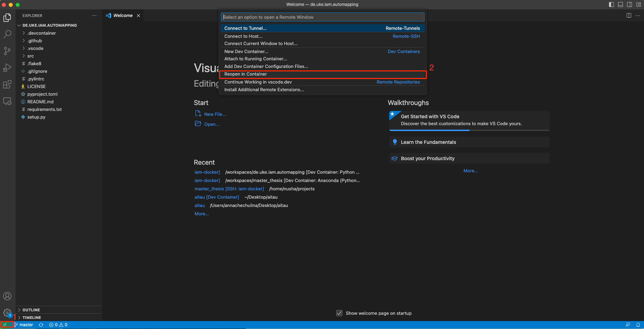This screenshot has height=329, width=644.
Task: Open the Manage gear icon
Action: pyautogui.click(x=7, y=313)
